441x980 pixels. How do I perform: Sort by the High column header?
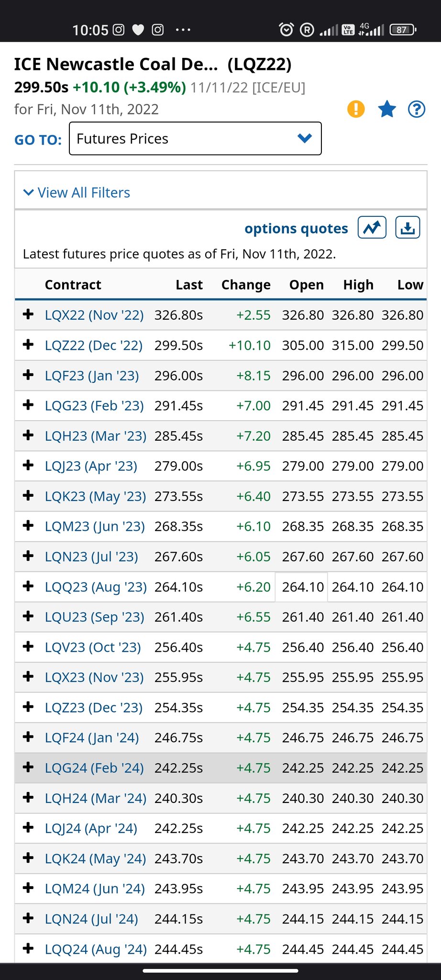(x=358, y=285)
